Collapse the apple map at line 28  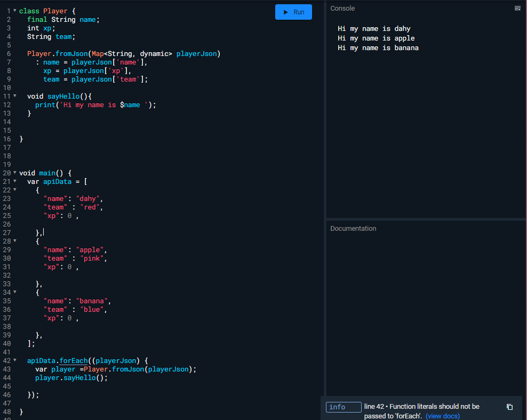pos(15,241)
